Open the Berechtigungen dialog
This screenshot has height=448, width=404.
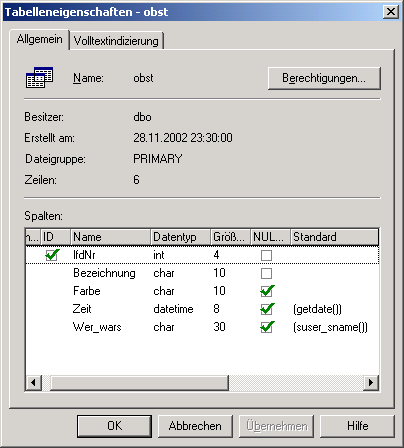click(324, 78)
